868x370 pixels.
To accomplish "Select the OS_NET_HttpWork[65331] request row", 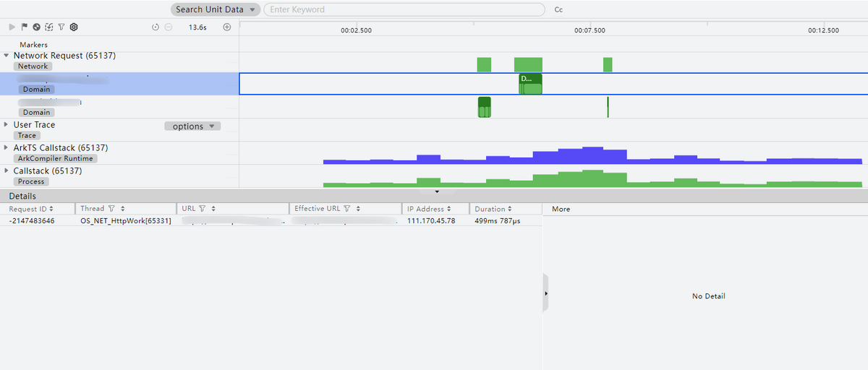I will 126,220.
